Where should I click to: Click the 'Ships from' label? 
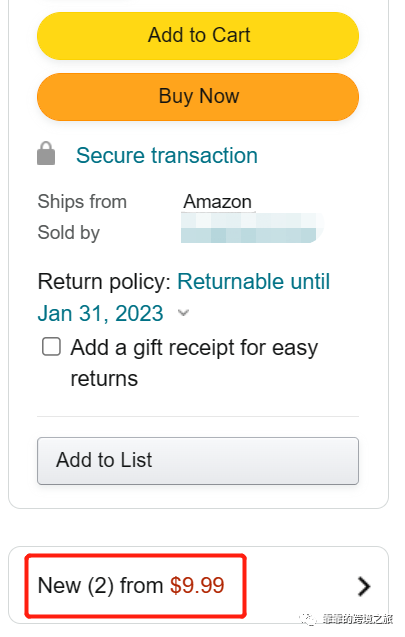(x=82, y=202)
